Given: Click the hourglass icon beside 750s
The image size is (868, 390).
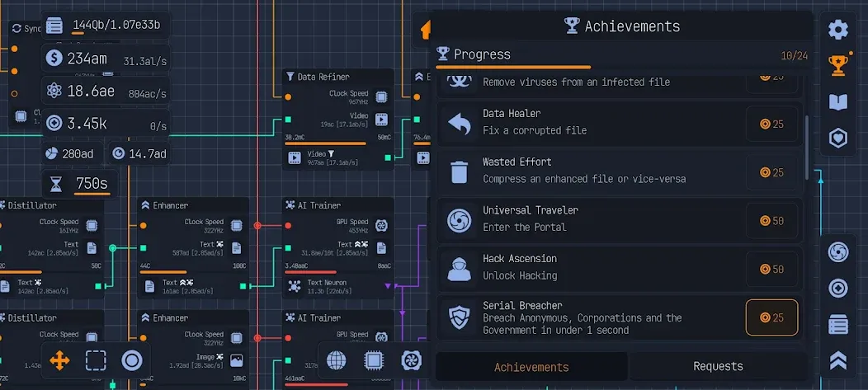Looking at the screenshot, I should tap(56, 185).
